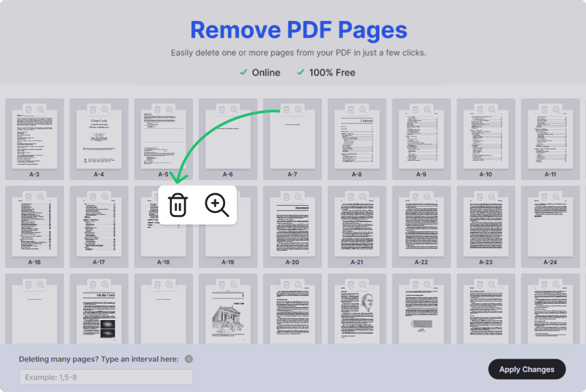This screenshot has height=392, width=586.
Task: Click the enlarged zoom-in icon over page A-18
Action: click(216, 204)
